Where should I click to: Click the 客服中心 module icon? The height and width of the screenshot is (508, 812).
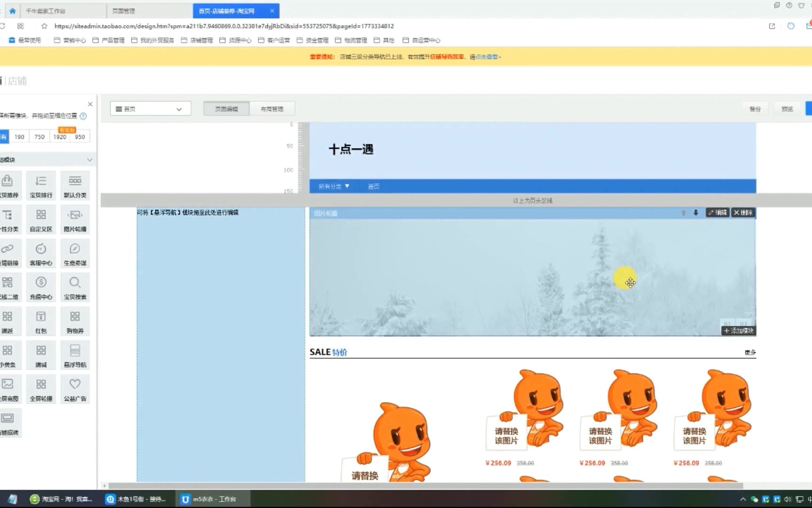(41, 249)
